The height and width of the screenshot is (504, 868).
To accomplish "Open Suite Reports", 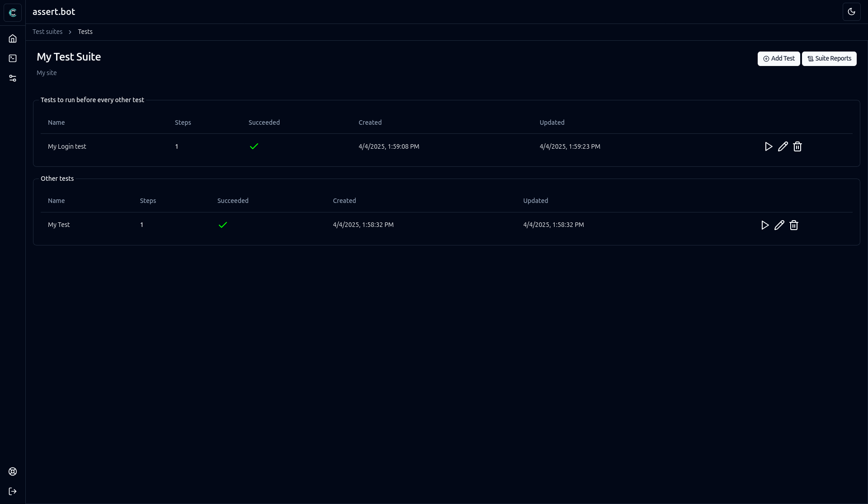I will [829, 59].
